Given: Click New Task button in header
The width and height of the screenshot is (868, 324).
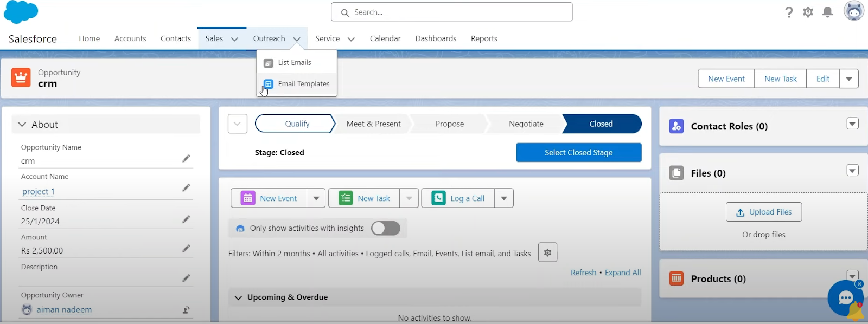Looking at the screenshot, I should [x=781, y=79].
